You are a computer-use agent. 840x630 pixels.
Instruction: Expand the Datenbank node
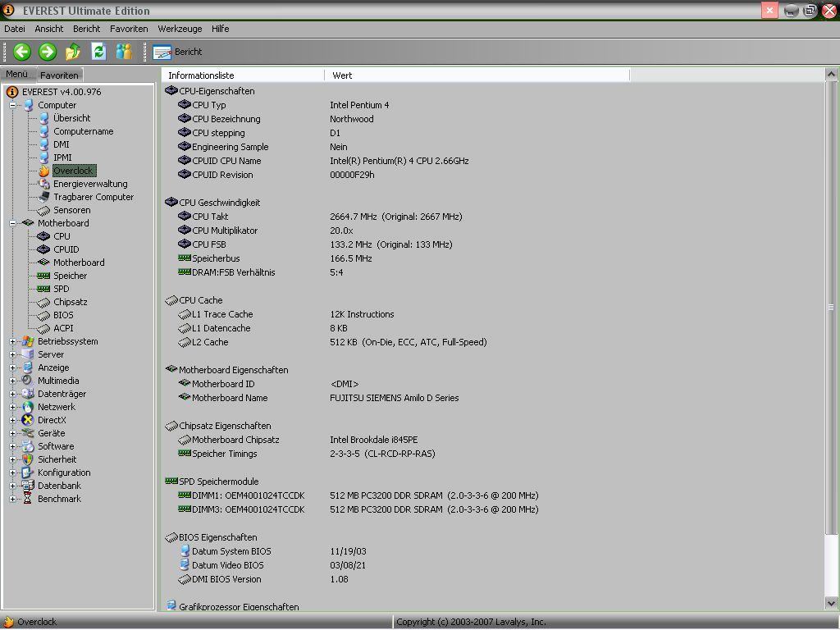click(12, 486)
